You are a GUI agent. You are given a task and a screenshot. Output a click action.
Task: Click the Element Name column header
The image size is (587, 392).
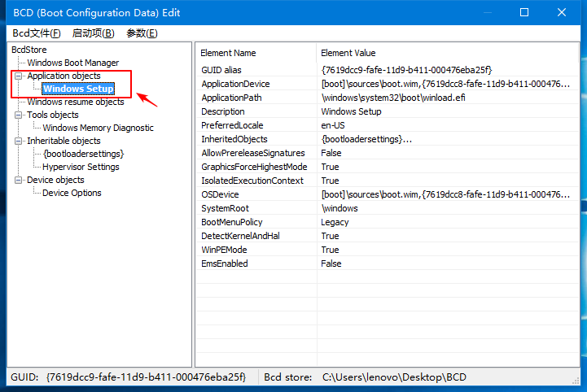point(228,53)
